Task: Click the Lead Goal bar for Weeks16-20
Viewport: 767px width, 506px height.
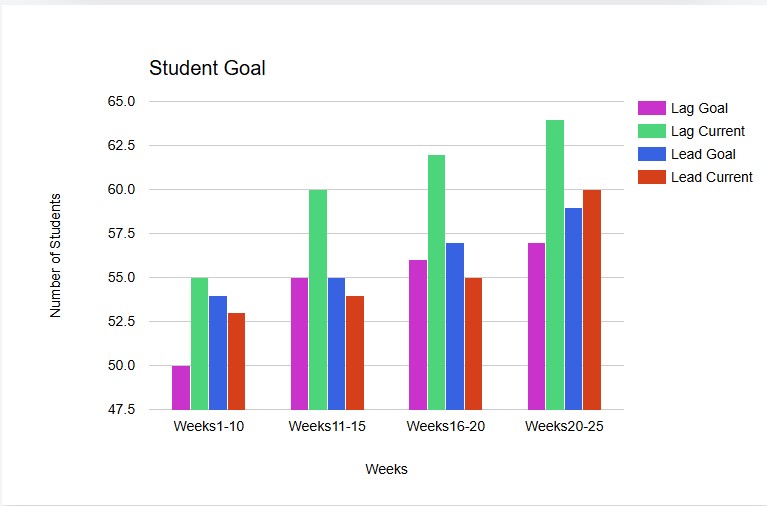Action: tap(455, 326)
